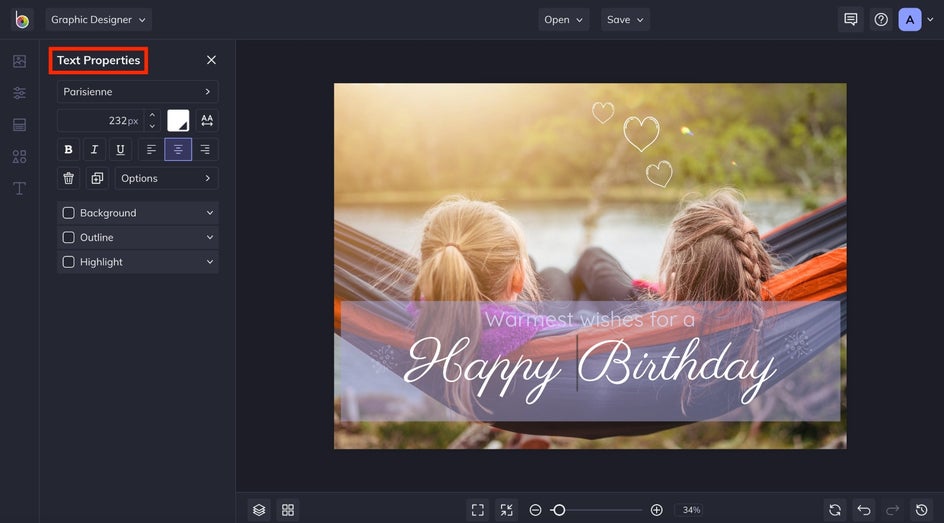Click the letter spacing AA icon

207,120
